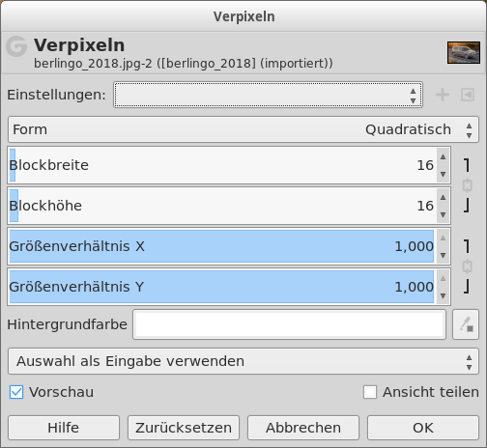Confirm with the OK button
Image resolution: width=487 pixels, height=448 pixels.
423,428
